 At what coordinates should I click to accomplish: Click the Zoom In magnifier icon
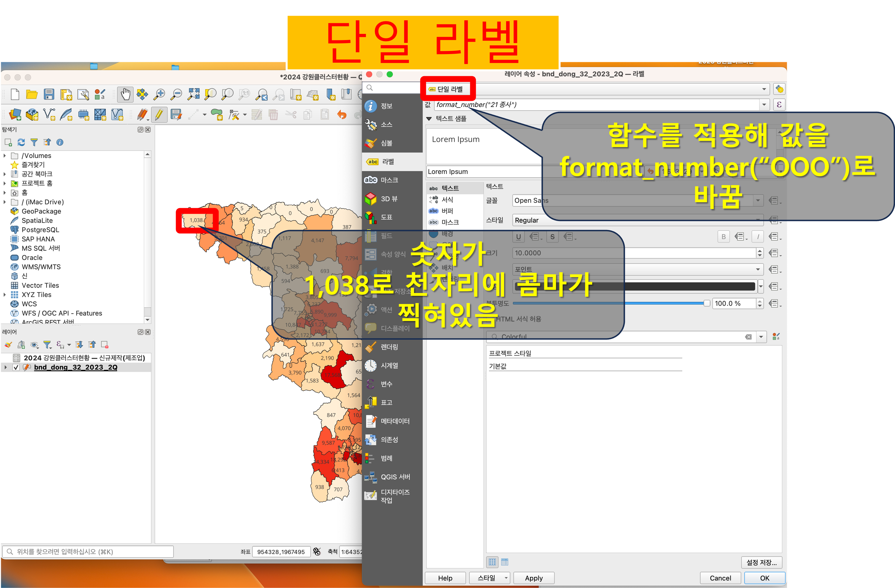159,94
